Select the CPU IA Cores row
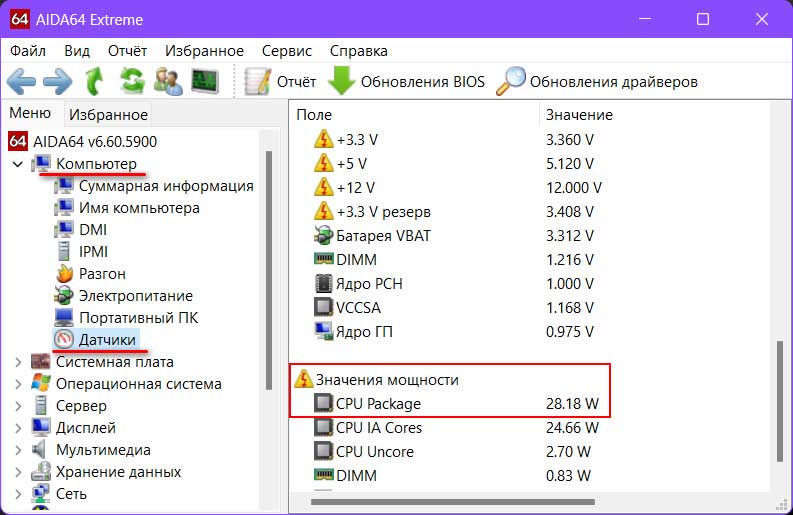 pos(456,427)
